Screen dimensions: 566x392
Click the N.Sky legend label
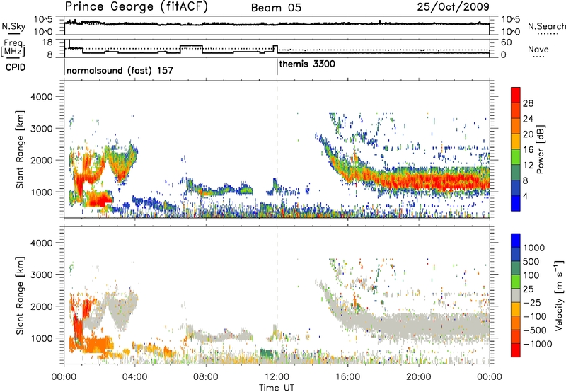click(x=13, y=26)
